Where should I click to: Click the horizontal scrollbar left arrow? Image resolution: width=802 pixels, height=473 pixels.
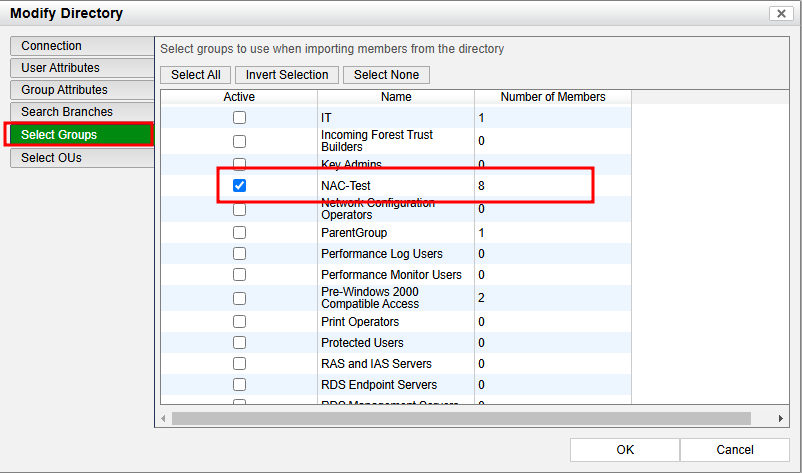click(165, 418)
